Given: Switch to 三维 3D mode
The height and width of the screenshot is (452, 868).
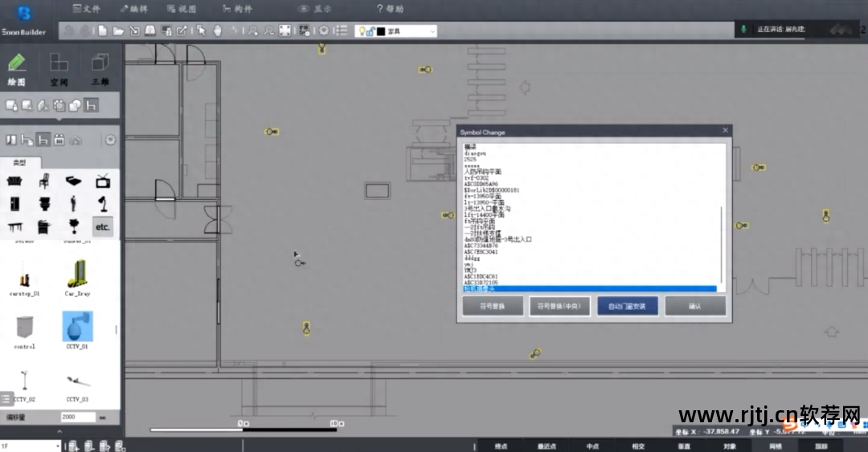Looking at the screenshot, I should pos(100,70).
